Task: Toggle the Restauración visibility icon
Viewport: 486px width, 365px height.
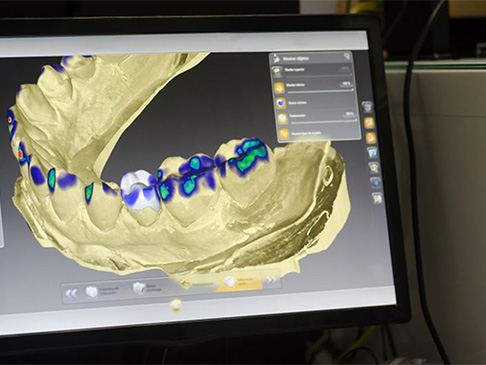Action: (282, 118)
